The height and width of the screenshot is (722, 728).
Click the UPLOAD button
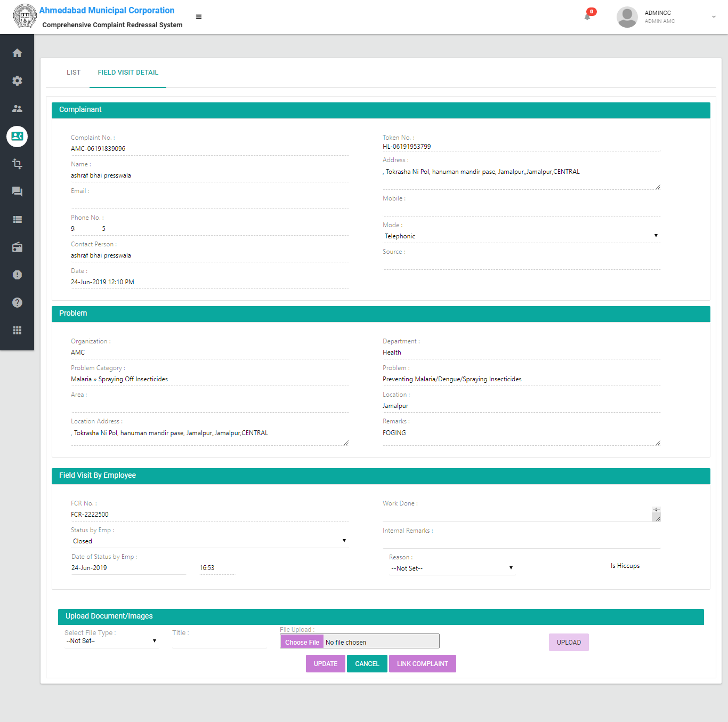tap(569, 643)
